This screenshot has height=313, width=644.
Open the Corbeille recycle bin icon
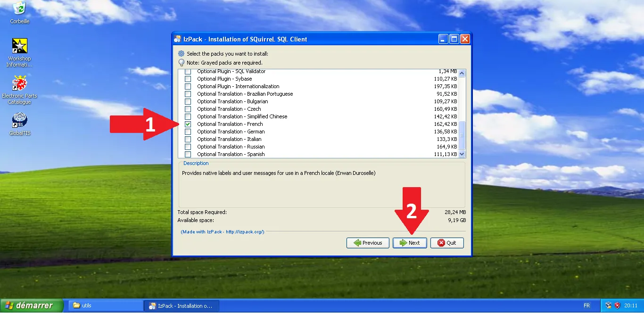19,8
